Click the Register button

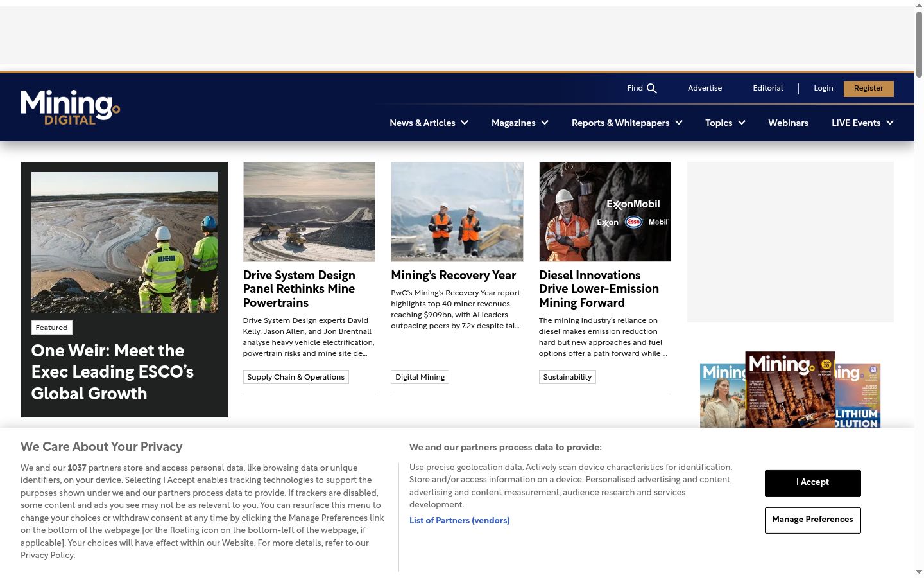click(x=869, y=89)
